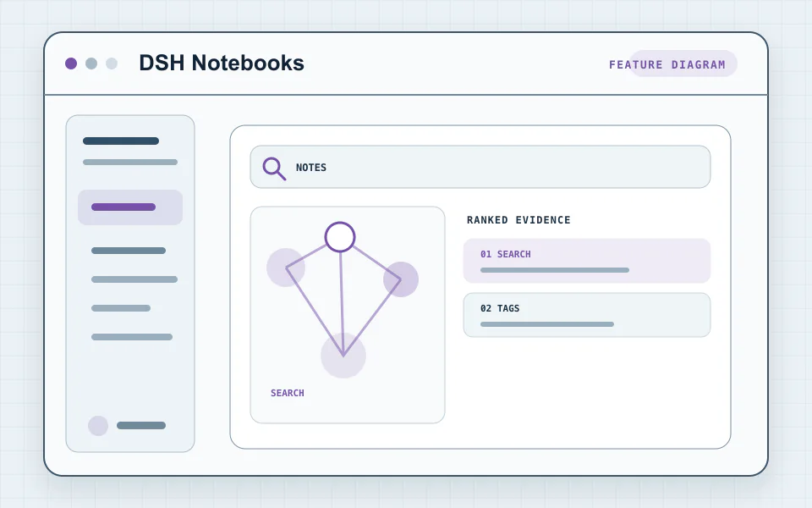Open the dark sidebar heading bar
The width and height of the screenshot is (812, 508).
121,141
